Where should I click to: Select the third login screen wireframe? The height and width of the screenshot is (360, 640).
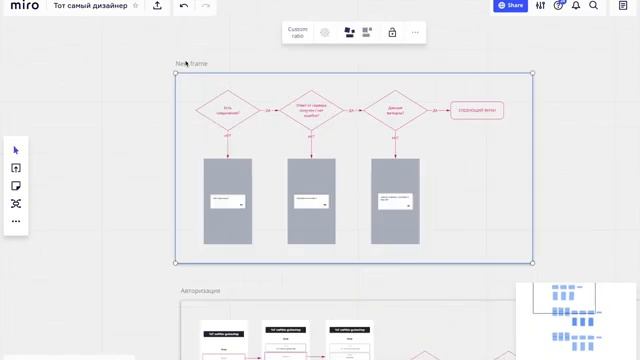pyautogui.click(x=349, y=340)
